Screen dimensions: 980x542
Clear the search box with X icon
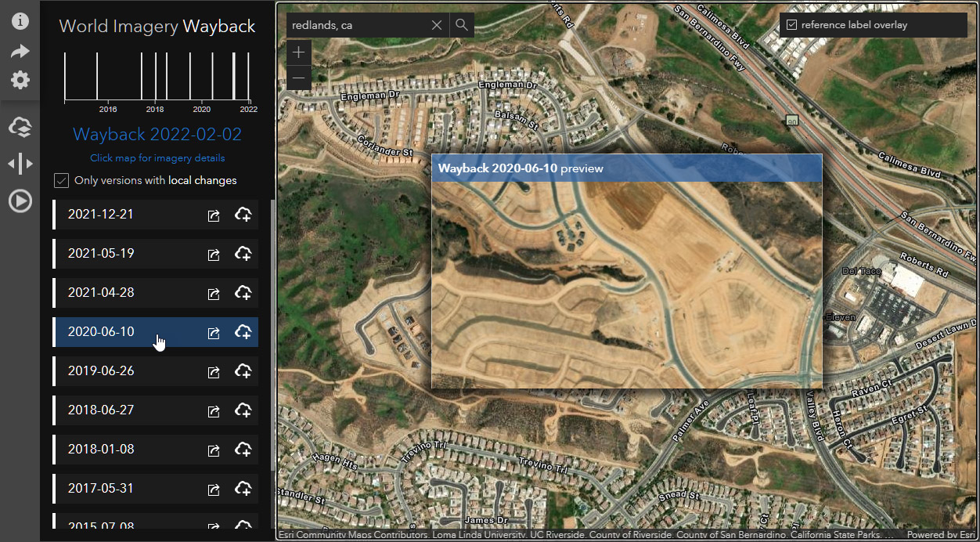coord(437,25)
